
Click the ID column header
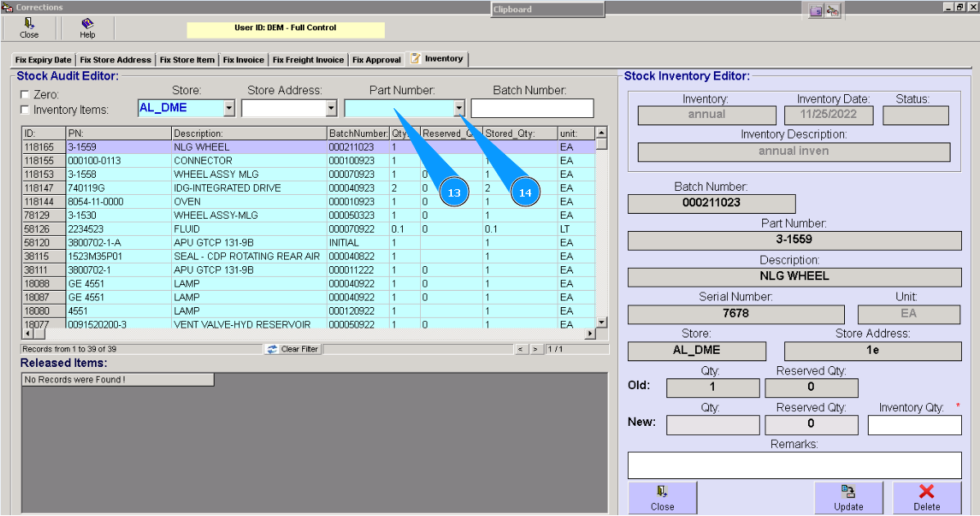pyautogui.click(x=43, y=134)
